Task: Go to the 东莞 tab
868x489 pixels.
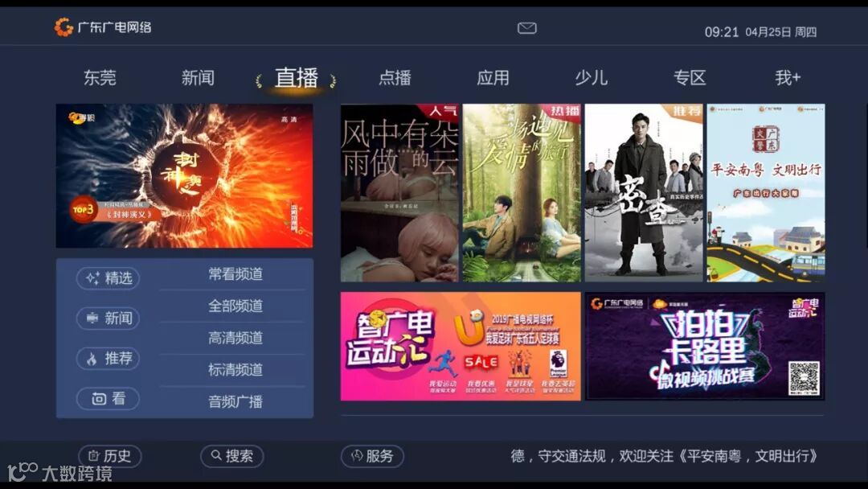Action: [x=100, y=77]
